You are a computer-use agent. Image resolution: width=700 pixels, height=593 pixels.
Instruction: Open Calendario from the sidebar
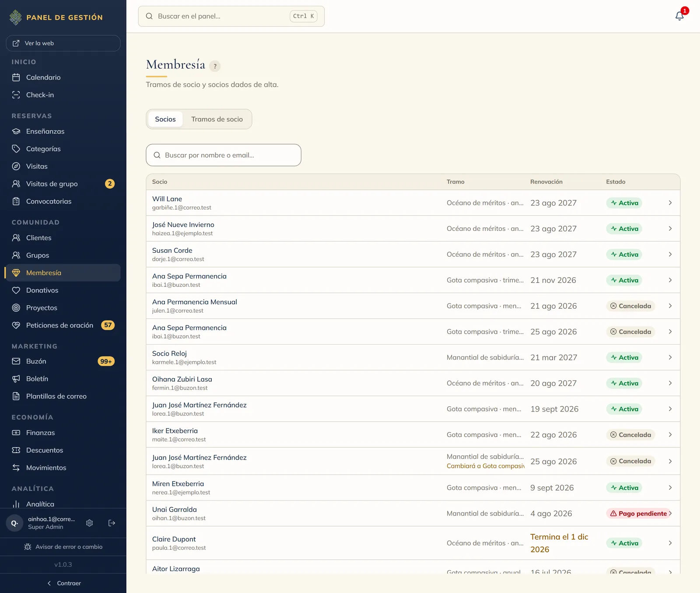click(x=63, y=77)
